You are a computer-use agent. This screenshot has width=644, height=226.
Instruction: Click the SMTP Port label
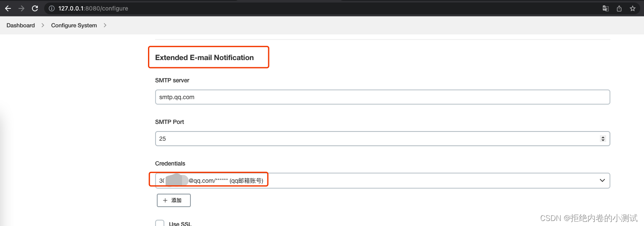click(170, 122)
